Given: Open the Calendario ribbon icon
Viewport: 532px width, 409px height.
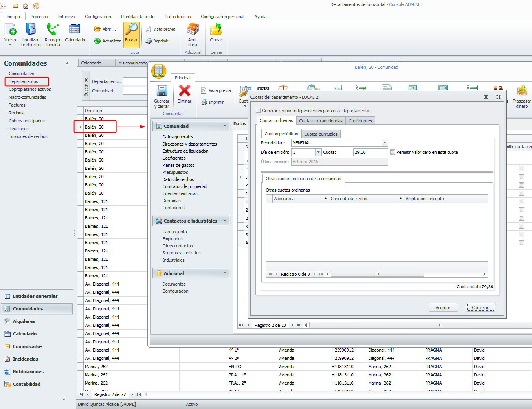Looking at the screenshot, I should tap(75, 30).
